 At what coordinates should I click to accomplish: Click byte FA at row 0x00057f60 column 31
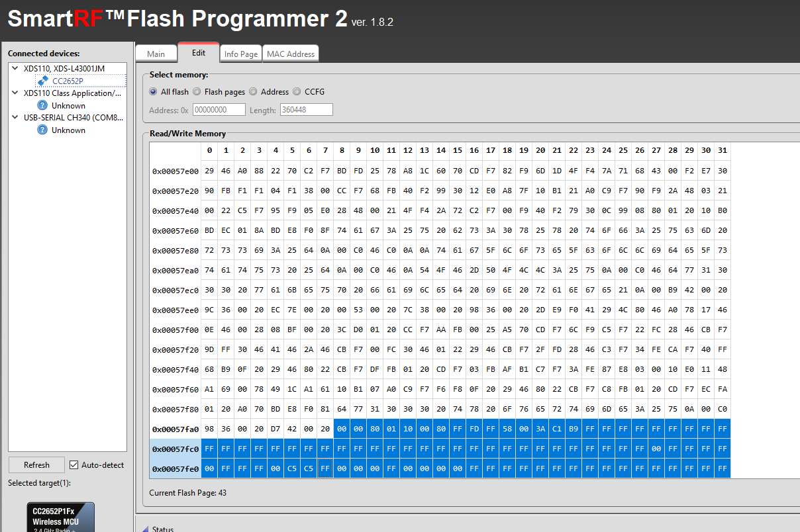click(723, 389)
